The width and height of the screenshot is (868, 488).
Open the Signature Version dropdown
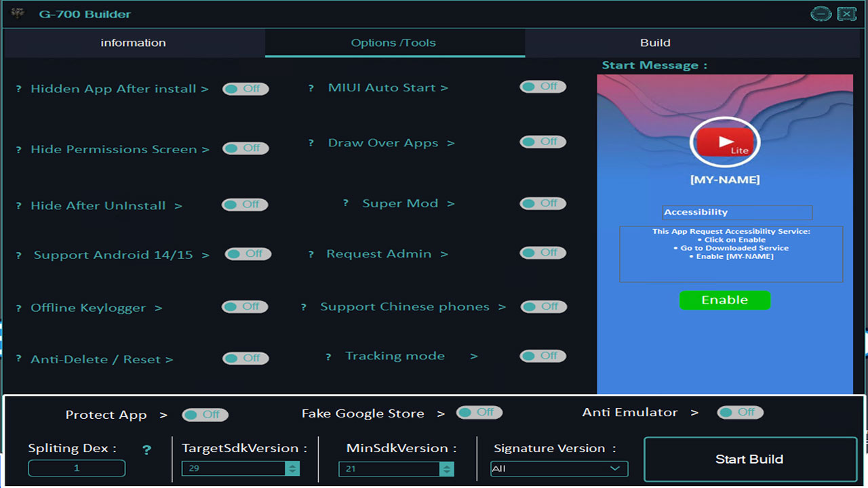(616, 468)
